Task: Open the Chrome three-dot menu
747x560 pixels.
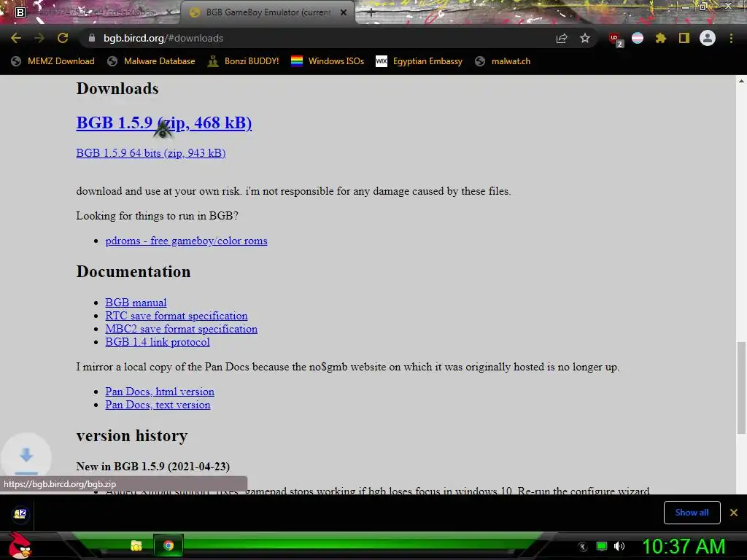Action: coord(731,38)
